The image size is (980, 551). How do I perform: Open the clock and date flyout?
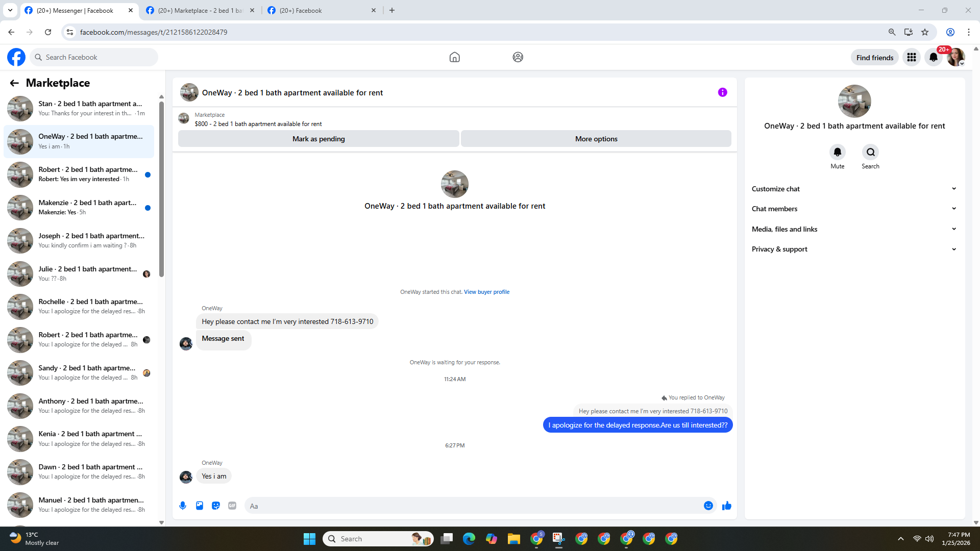click(956, 539)
